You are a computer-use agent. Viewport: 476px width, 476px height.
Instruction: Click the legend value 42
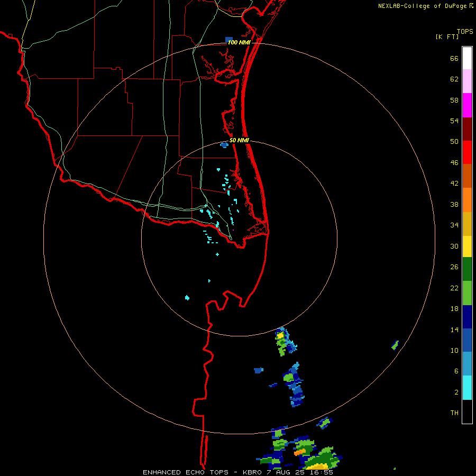[454, 184]
